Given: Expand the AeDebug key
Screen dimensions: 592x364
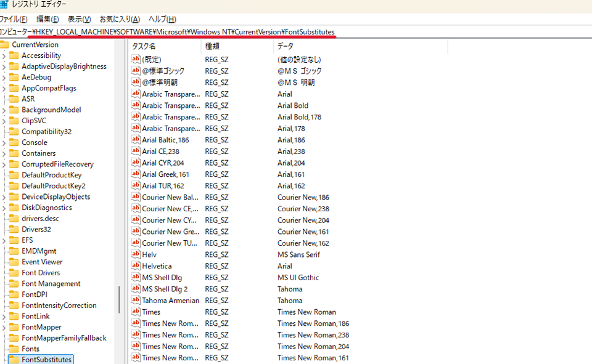Looking at the screenshot, I should point(4,78).
